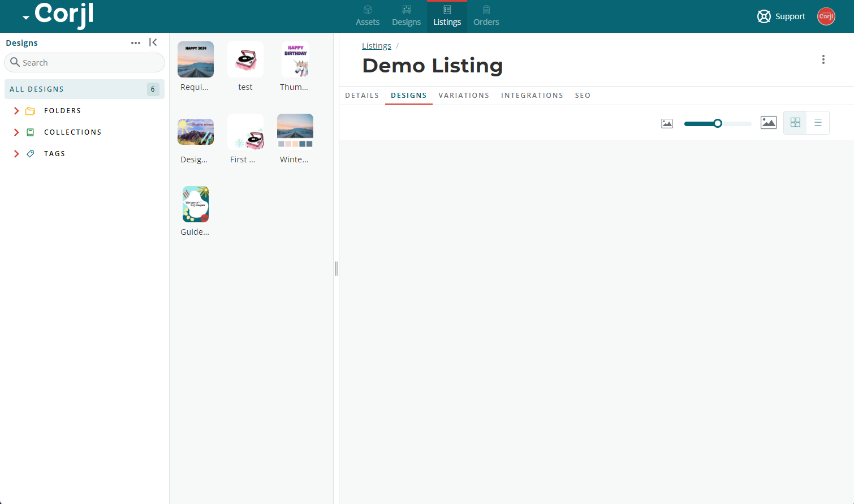
Task: Open the Designs section
Action: pyautogui.click(x=406, y=16)
